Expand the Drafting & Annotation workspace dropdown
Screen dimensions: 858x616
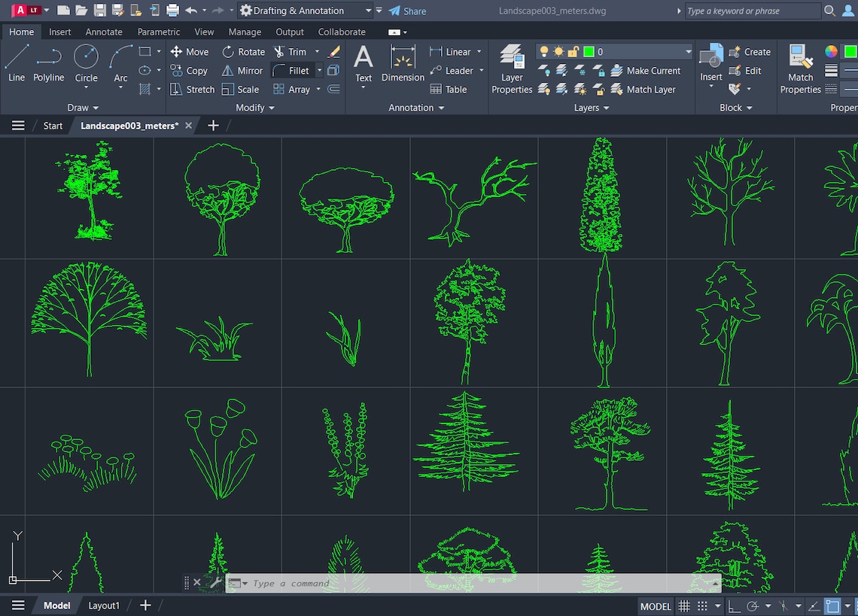pyautogui.click(x=370, y=10)
